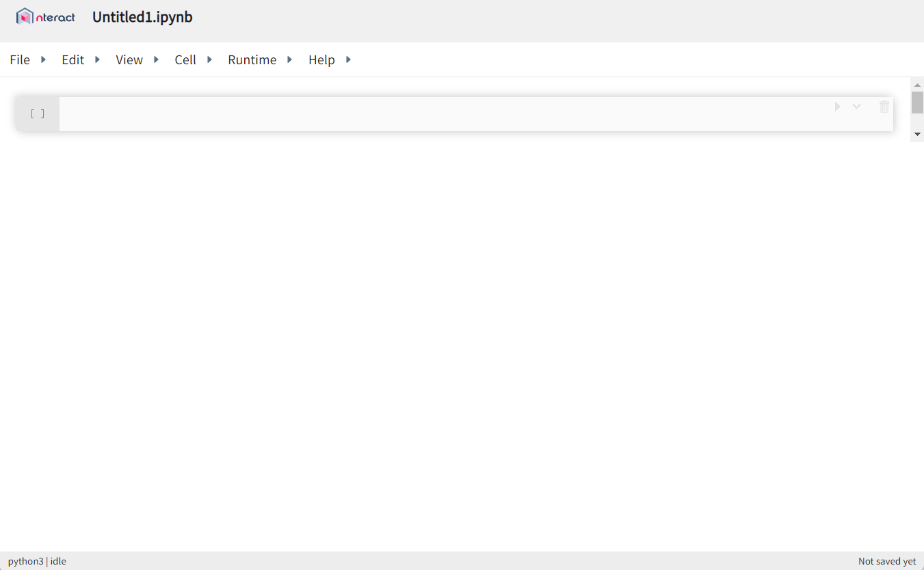Expand arrow next to File

click(43, 59)
